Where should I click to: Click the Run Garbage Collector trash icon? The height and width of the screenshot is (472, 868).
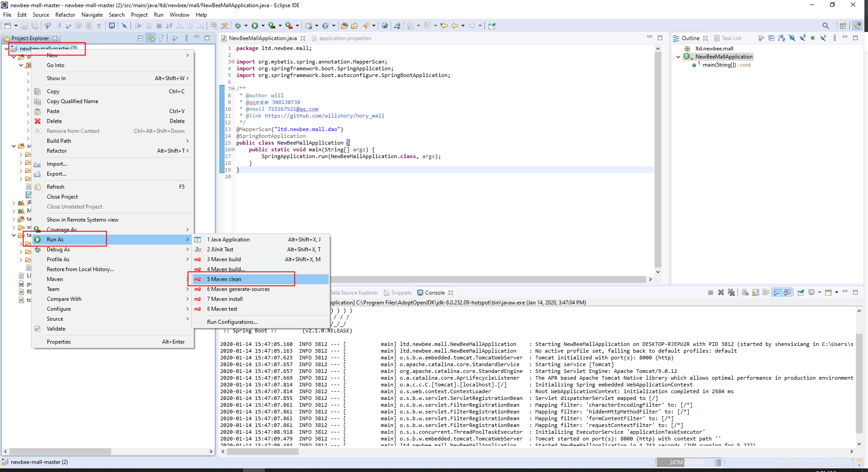pyautogui.click(x=719, y=463)
